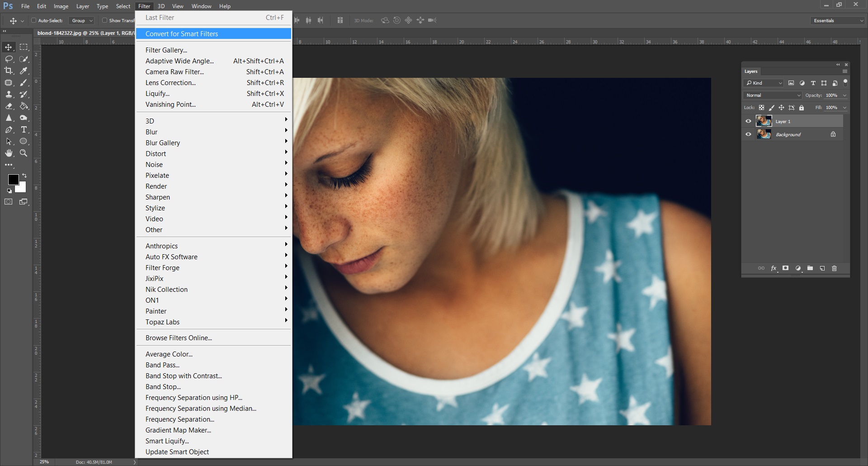Image resolution: width=868 pixels, height=466 pixels.
Task: Select the Clone Stamp tool
Action: pos(9,94)
